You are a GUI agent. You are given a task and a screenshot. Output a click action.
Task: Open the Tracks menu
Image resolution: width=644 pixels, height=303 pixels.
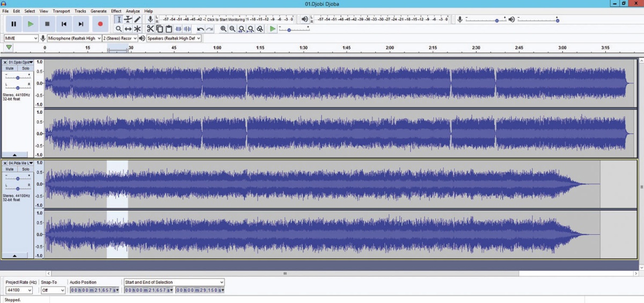[80, 11]
